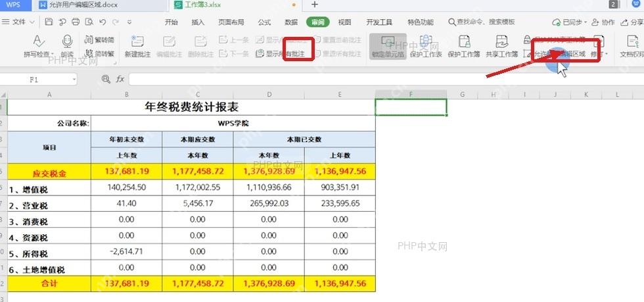
Task: Select the 应交税金 label cell
Action: click(x=49, y=172)
